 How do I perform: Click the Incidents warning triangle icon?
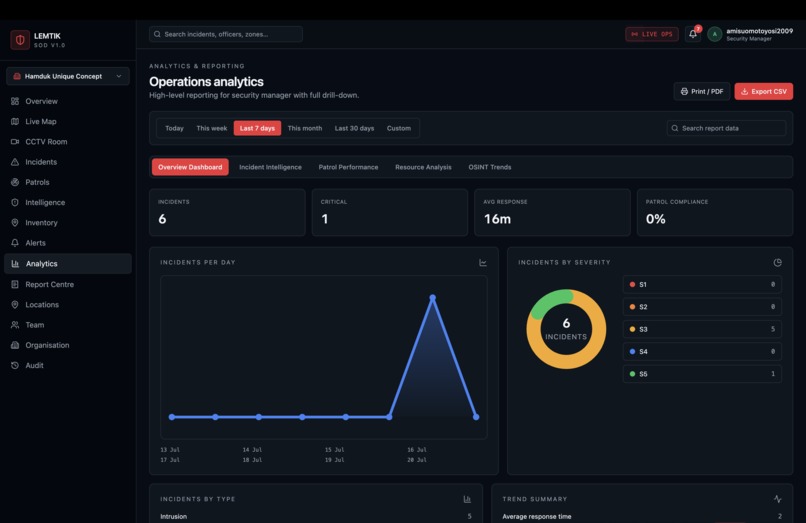pyautogui.click(x=15, y=162)
